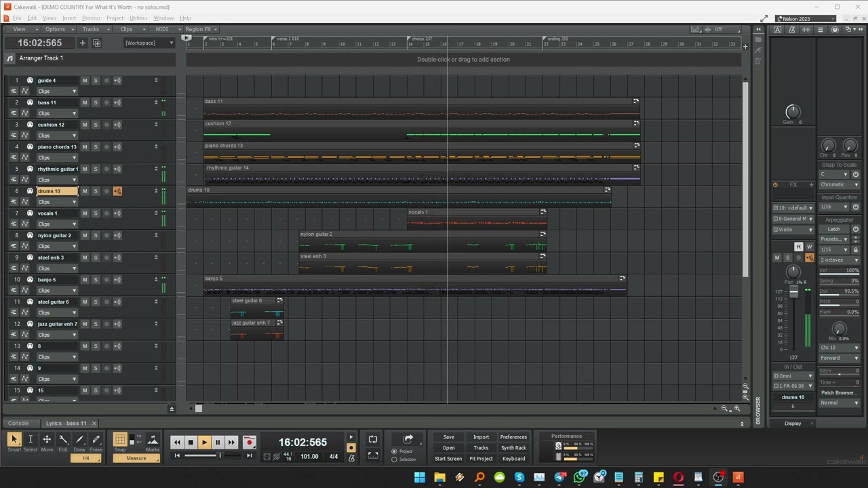Jump to project start in transport
Image resolution: width=868 pixels, height=488 pixels.
177,455
